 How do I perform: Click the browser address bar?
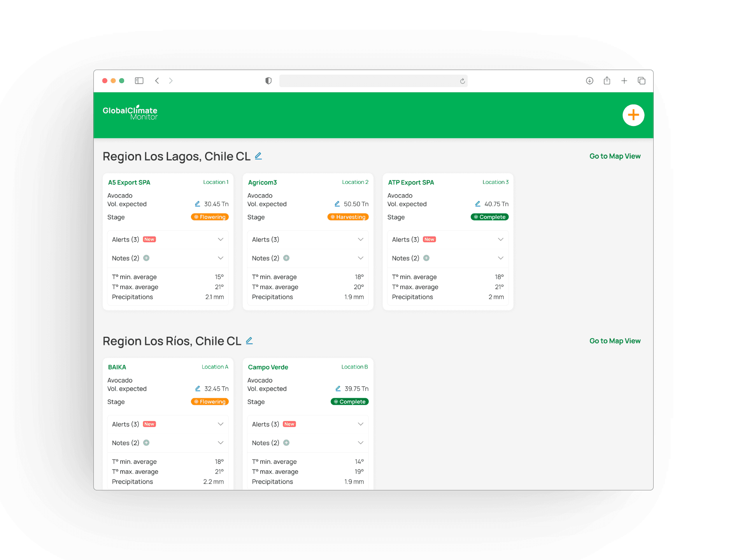point(369,81)
